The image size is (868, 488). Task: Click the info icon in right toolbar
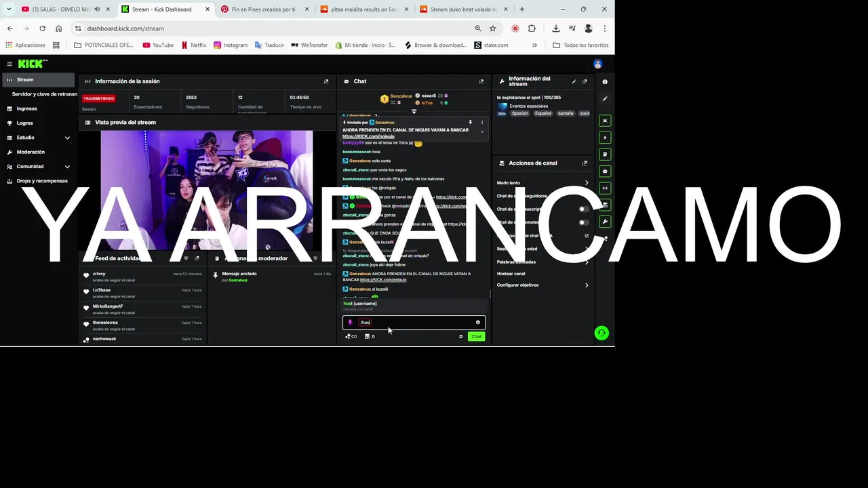point(605,82)
